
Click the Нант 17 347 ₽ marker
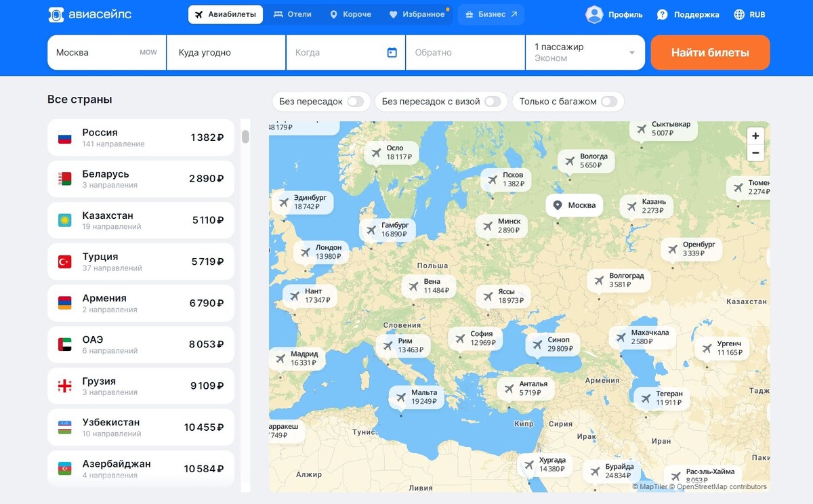click(x=310, y=295)
